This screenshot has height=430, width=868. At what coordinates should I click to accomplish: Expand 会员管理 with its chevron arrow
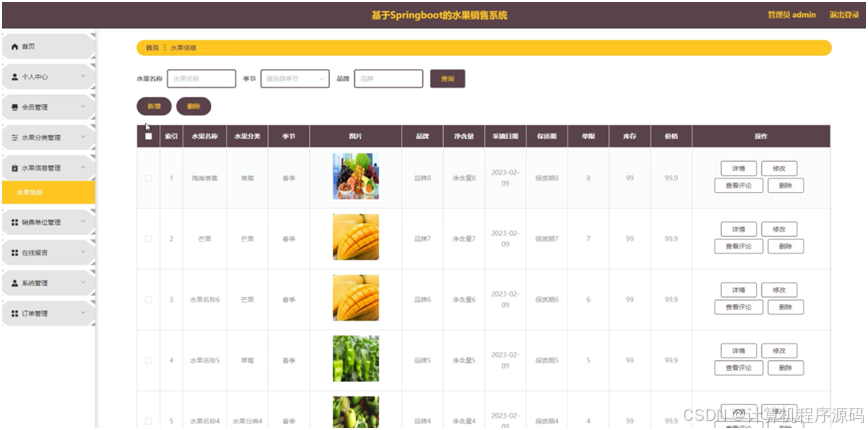click(83, 107)
